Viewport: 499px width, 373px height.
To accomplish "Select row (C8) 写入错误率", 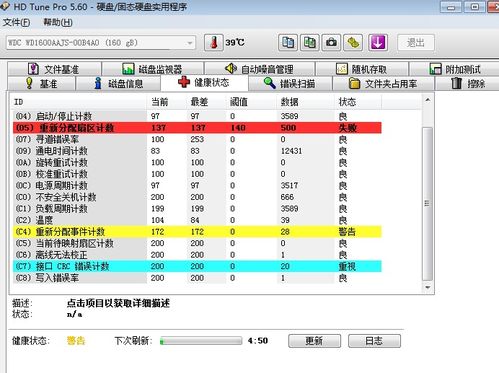I will coord(197,278).
